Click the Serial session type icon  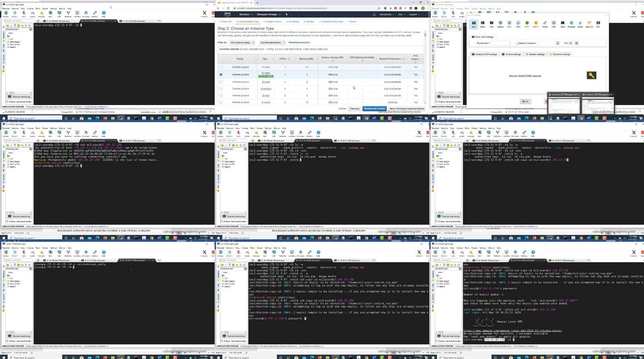click(x=545, y=24)
